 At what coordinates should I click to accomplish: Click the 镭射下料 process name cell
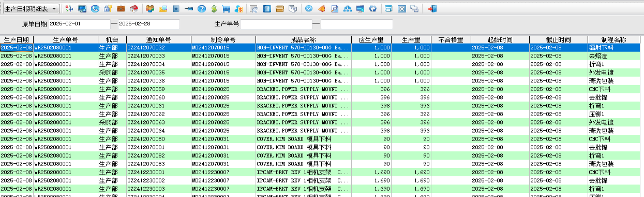pos(614,47)
